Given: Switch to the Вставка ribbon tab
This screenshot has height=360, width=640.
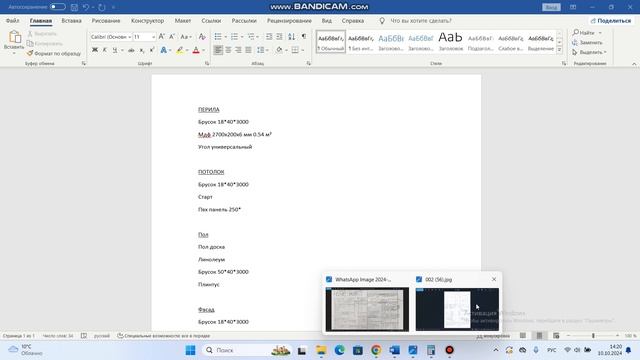Looking at the screenshot, I should 71,20.
